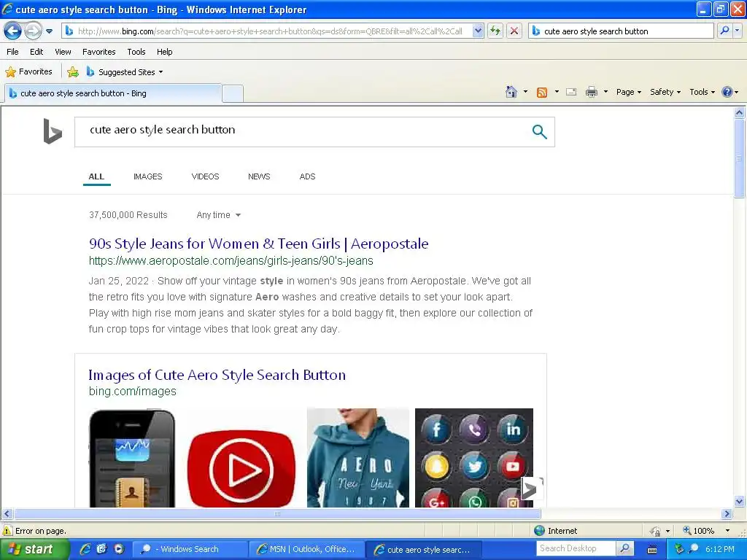Click the aeropostale.com green URL link
Viewport: 747px width, 560px height.
pos(231,261)
